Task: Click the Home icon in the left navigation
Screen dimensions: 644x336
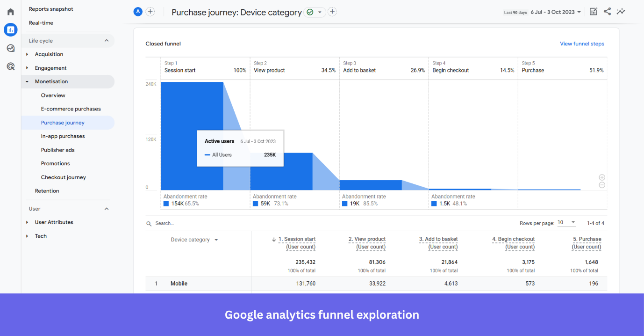Action: [10, 11]
